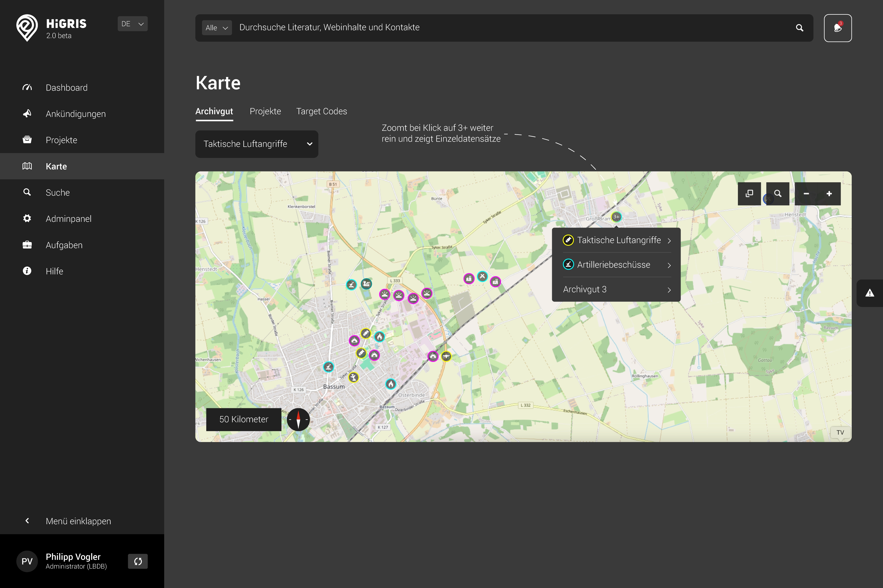Open Archivgut 3 in the popup
Screen dimensions: 883x588
click(617, 289)
